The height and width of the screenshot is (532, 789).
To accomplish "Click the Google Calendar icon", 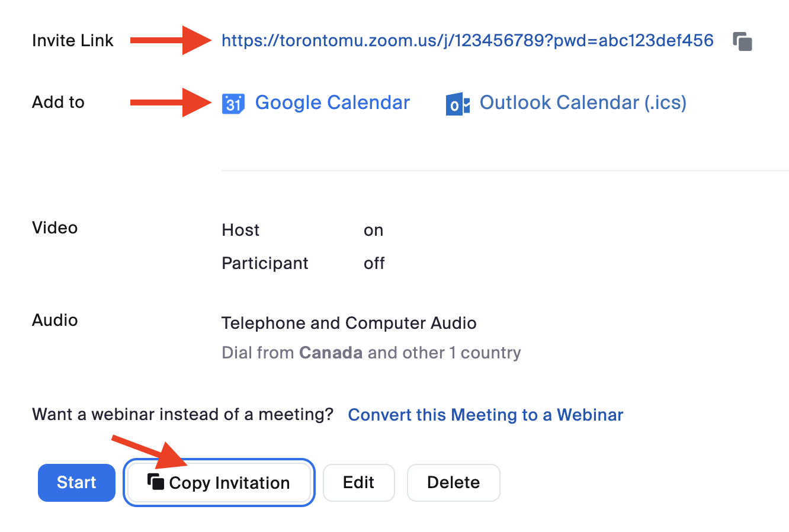I will 233,103.
